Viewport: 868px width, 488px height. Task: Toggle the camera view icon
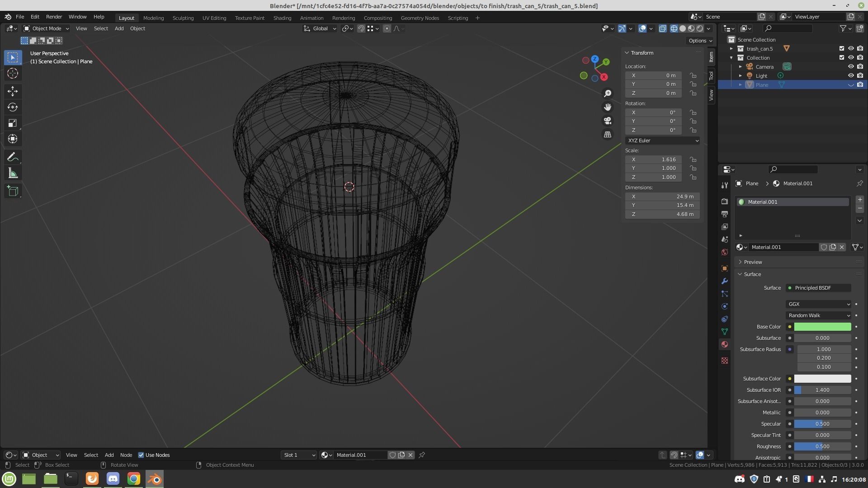(608, 121)
